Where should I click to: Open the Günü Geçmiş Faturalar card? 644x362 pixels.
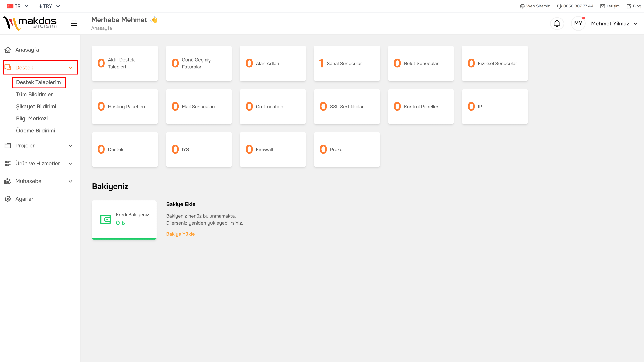pyautogui.click(x=199, y=63)
